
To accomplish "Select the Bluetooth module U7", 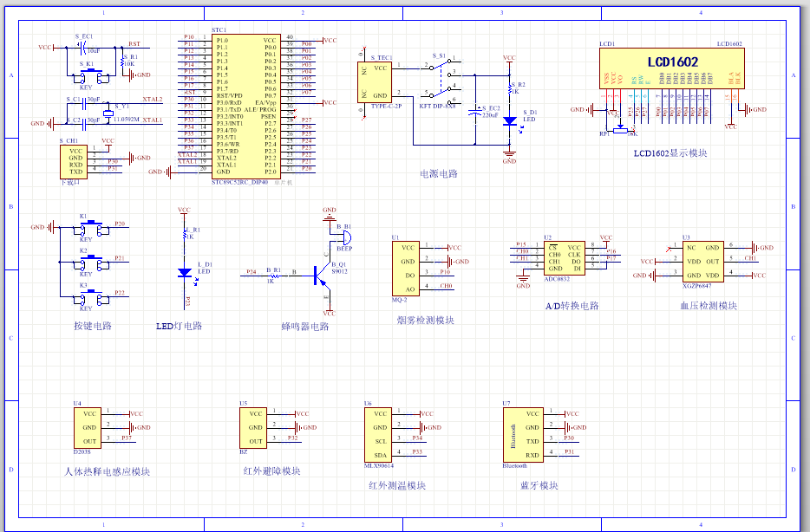I will pos(522,434).
